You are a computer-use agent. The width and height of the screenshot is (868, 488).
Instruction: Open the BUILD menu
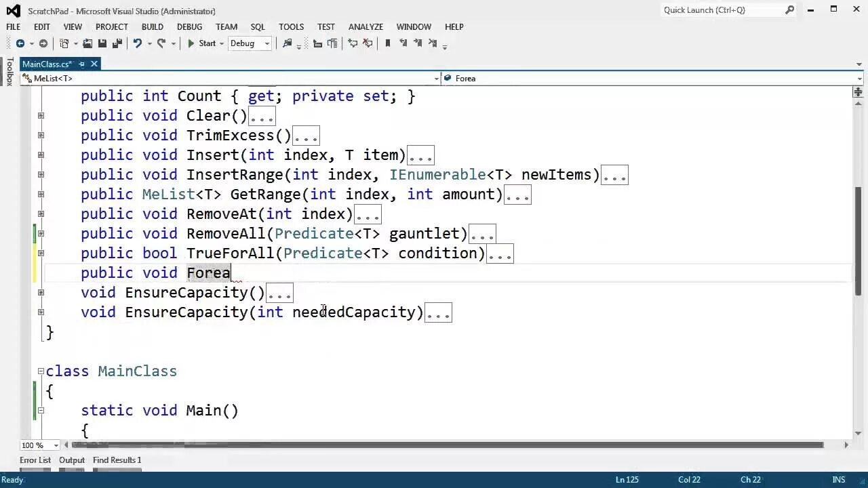(x=153, y=26)
